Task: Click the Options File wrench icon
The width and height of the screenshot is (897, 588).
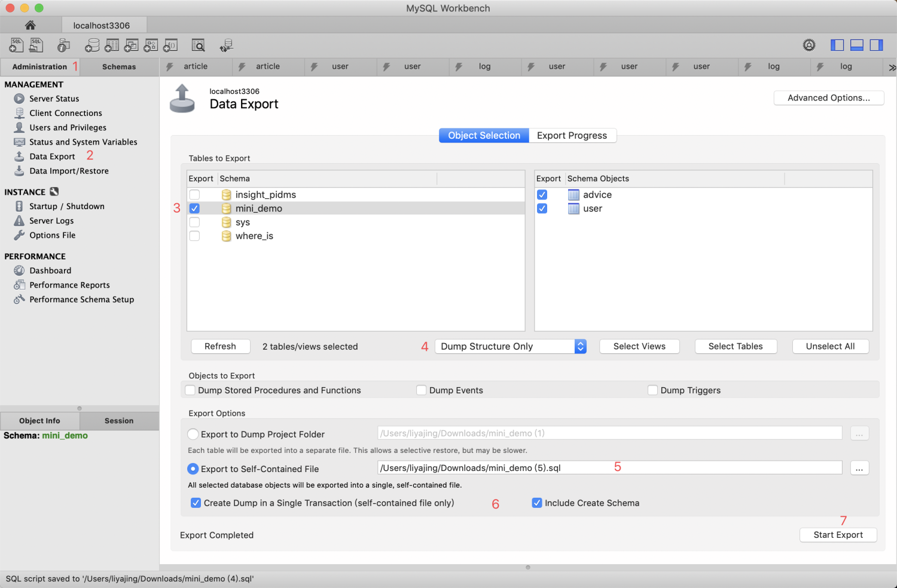Action: click(x=19, y=235)
